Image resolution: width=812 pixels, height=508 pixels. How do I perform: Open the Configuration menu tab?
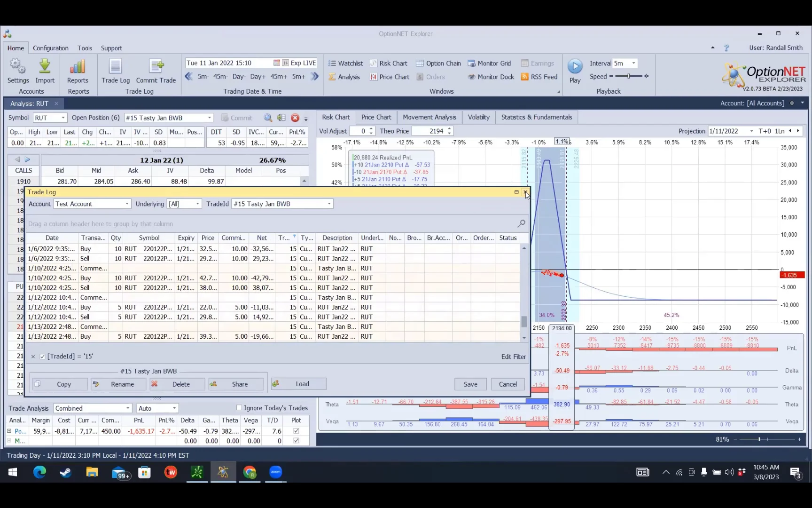[x=50, y=48]
